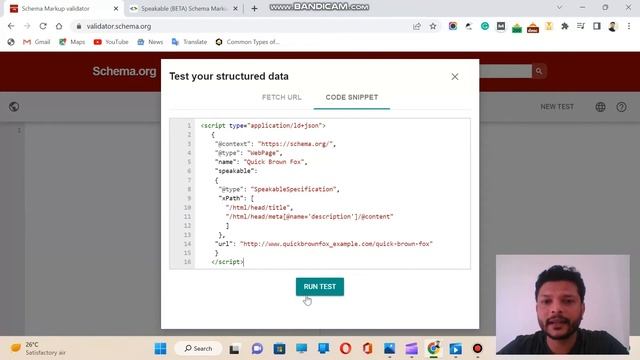Image resolution: width=640 pixels, height=360 pixels.
Task: Go back to the previous page
Action: (11, 26)
